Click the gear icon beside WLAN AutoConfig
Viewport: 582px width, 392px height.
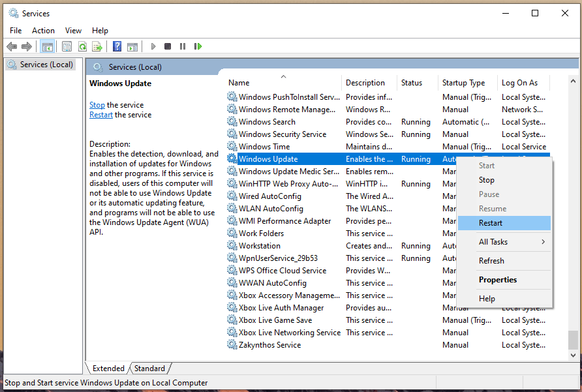(x=232, y=208)
